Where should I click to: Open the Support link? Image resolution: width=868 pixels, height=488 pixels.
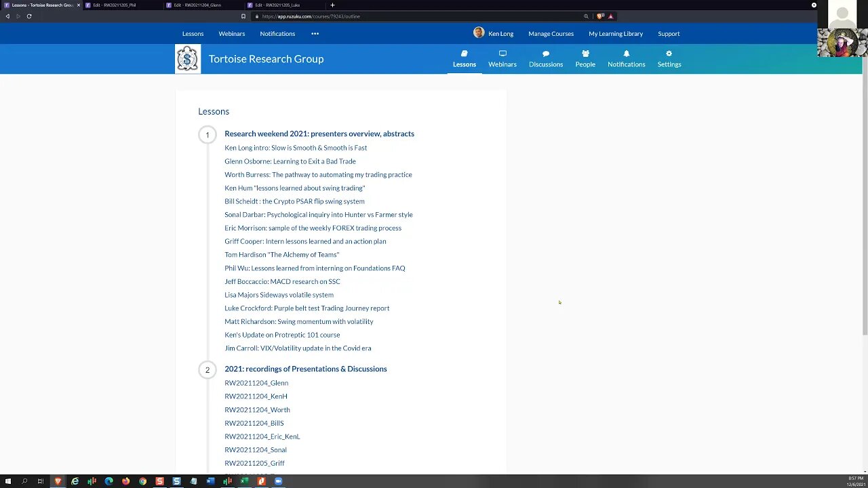[669, 33]
